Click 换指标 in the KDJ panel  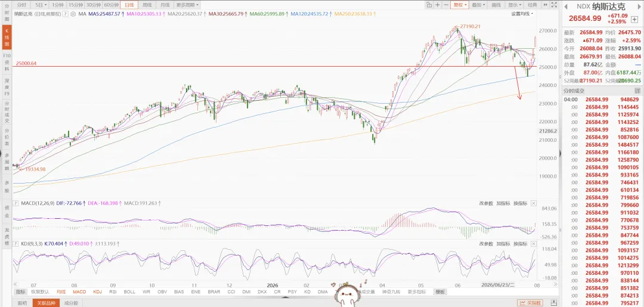click(520, 244)
